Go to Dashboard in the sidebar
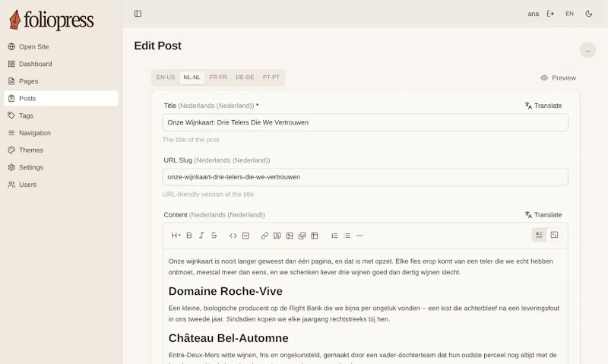The width and height of the screenshot is (608, 364). point(61,64)
